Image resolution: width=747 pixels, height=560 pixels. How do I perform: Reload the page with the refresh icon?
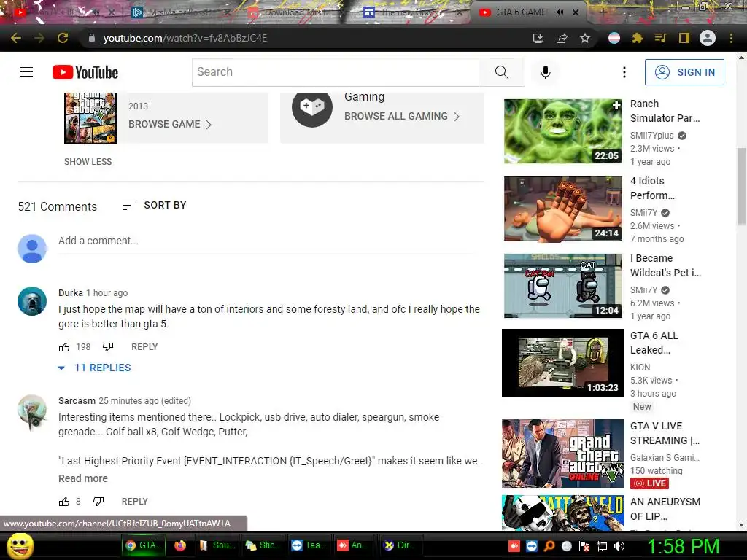pos(63,38)
